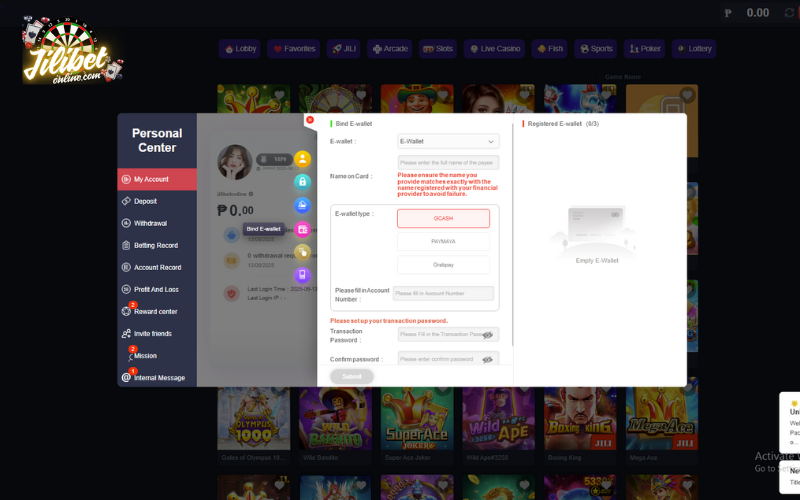
Task: Click the verified badge beside jilibetonline
Action: tap(251, 194)
